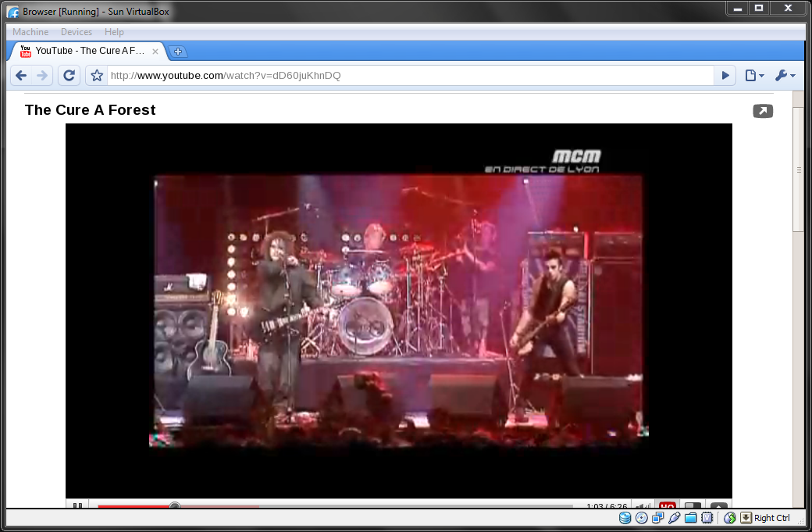Viewport: 812px width, 532px height.
Task: Click the shared folders status icon
Action: click(690, 517)
